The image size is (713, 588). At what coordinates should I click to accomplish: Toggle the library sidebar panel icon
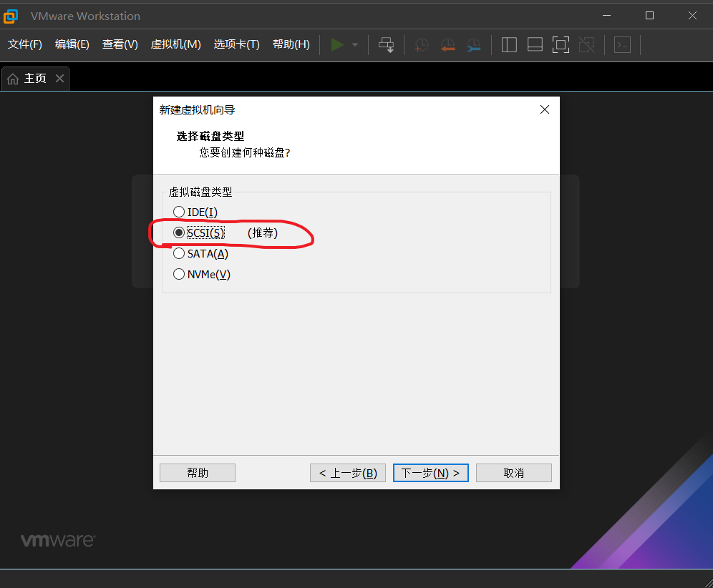click(x=509, y=44)
